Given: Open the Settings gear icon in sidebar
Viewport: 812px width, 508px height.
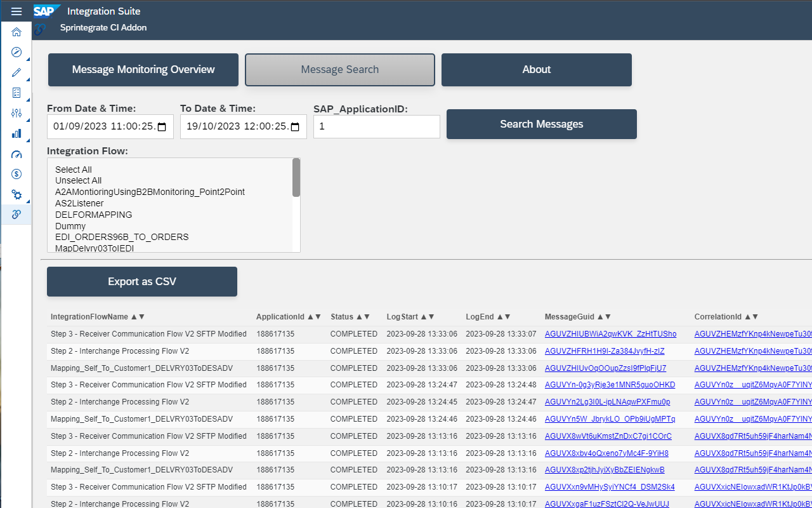Looking at the screenshot, I should tap(16, 195).
